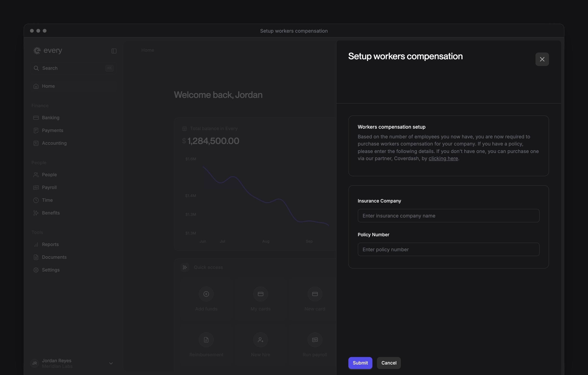Cancel the workers compensation setup
The height and width of the screenshot is (375, 588).
pyautogui.click(x=389, y=363)
